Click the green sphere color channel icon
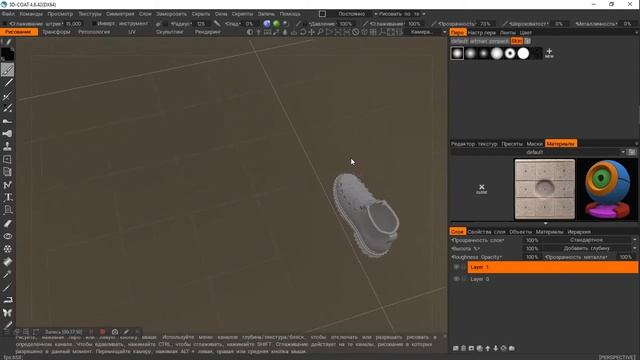 [276, 24]
